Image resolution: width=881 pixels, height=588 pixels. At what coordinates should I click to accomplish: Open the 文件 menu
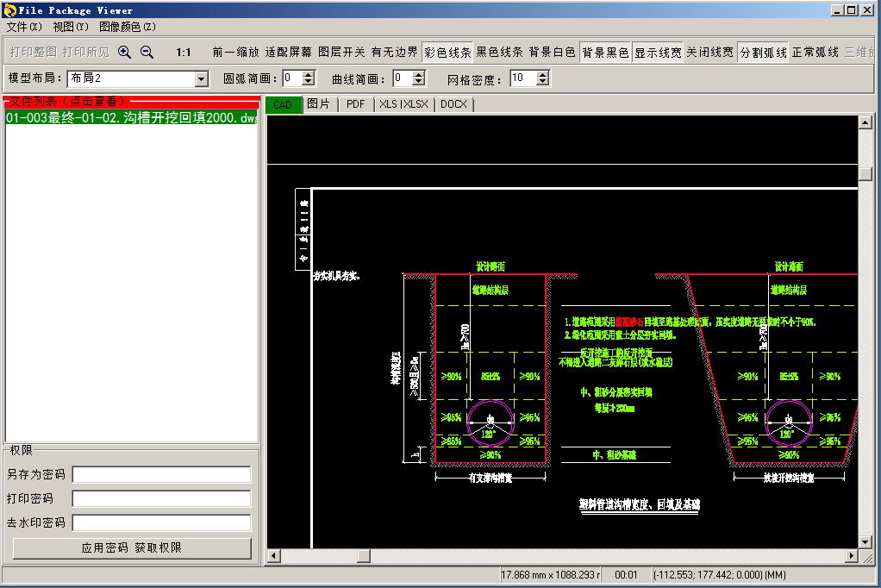tap(23, 27)
